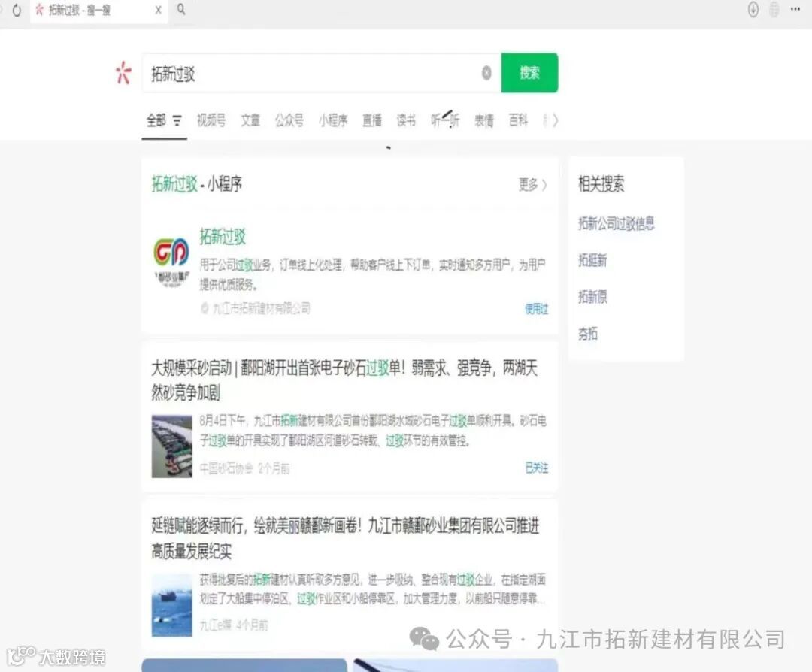This screenshot has height=672, width=812.
Task: Search related term 拓新公司过驳信息
Action: tap(617, 224)
